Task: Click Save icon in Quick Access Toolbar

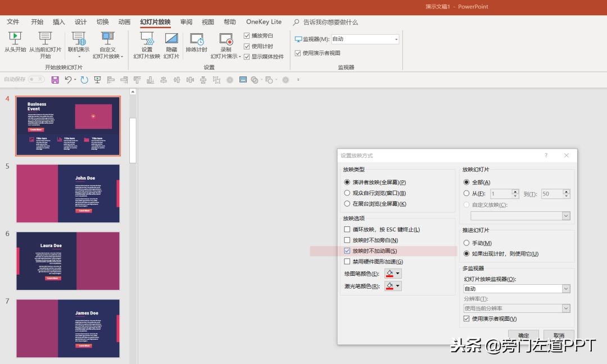Action: [54, 80]
